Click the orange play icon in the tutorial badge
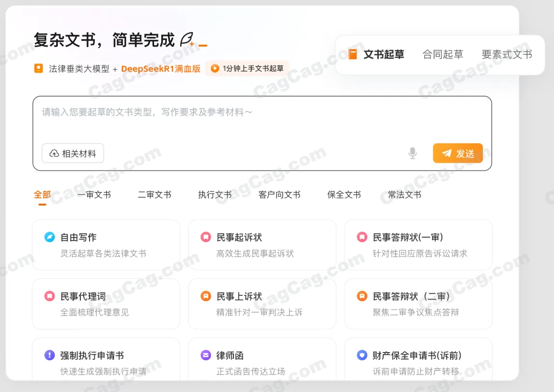 point(215,68)
